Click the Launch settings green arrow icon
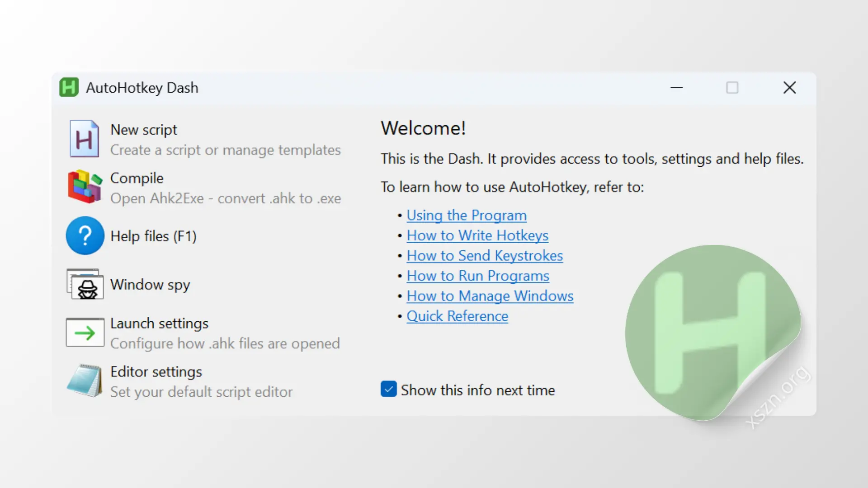 [x=85, y=333]
